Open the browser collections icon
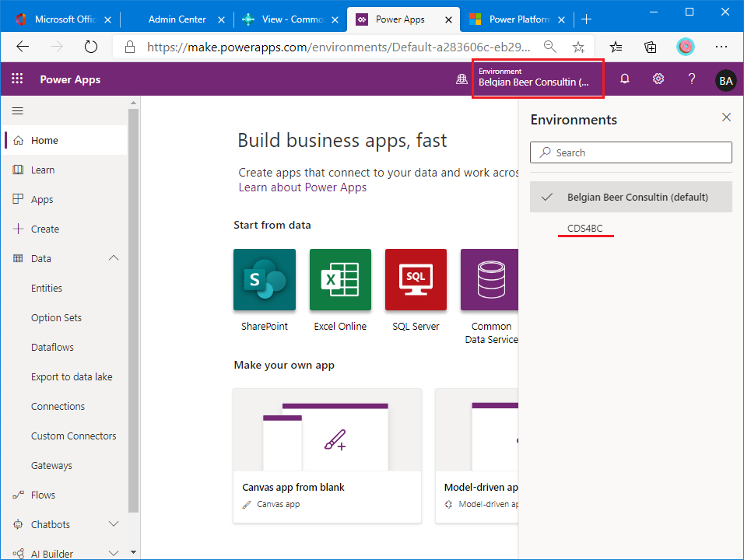This screenshot has height=560, width=744. point(650,47)
